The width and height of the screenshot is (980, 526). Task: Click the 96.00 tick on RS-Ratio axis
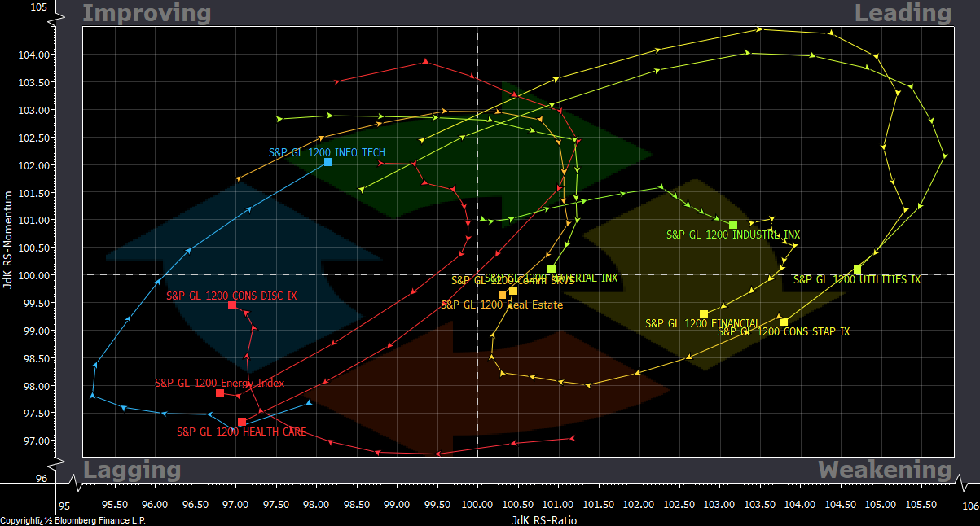click(155, 505)
